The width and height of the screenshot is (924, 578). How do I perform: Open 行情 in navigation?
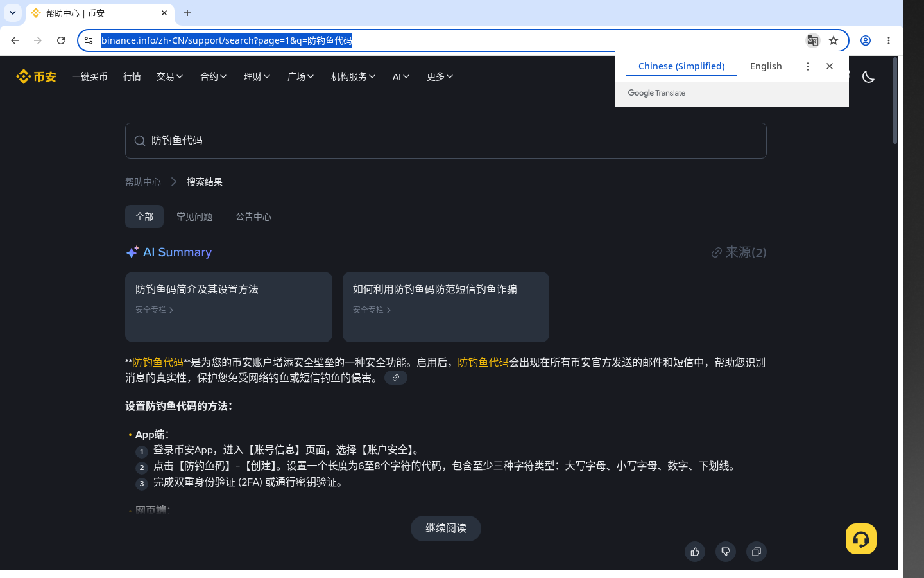click(x=132, y=77)
